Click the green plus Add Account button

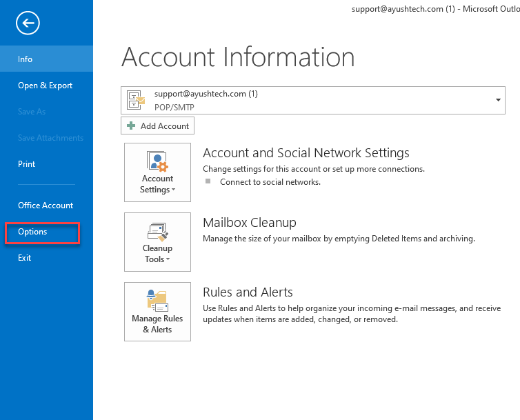pyautogui.click(x=157, y=126)
